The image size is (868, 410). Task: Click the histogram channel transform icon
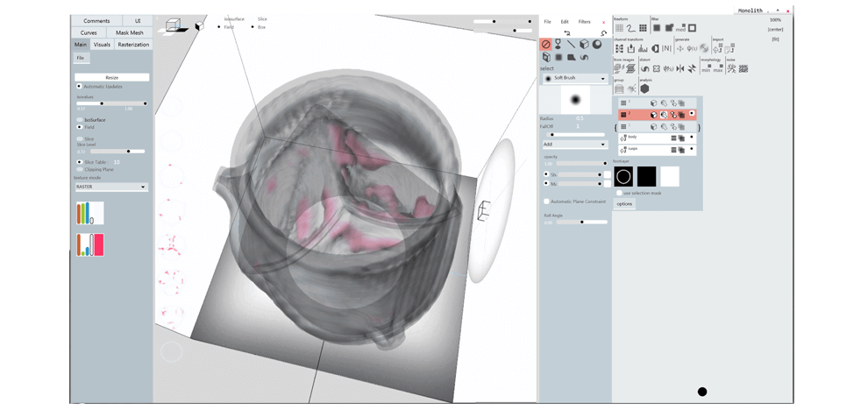pos(643,49)
